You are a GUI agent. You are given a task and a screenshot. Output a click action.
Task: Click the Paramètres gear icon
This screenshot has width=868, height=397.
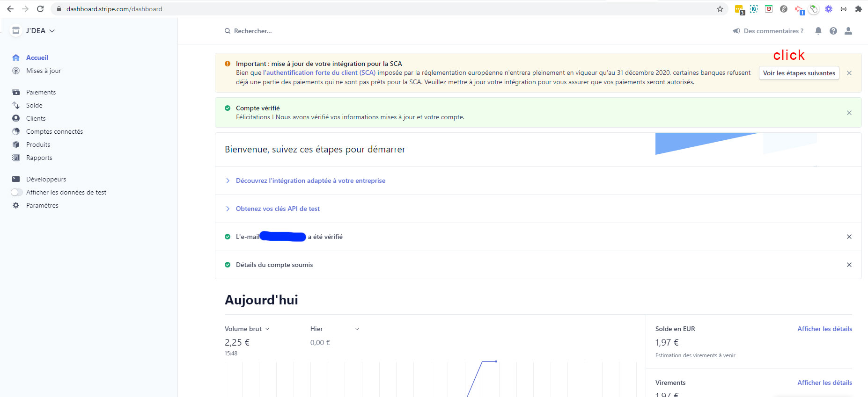coord(16,205)
